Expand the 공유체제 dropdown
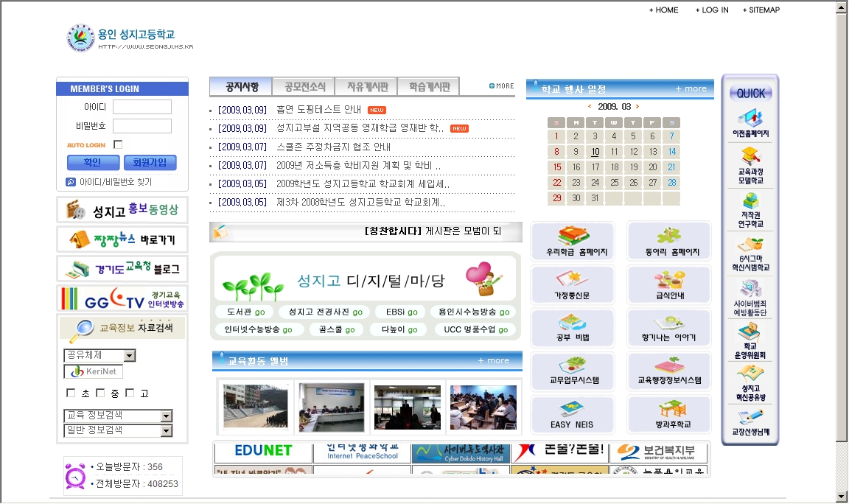Screen dimensions: 849x504 130,356
